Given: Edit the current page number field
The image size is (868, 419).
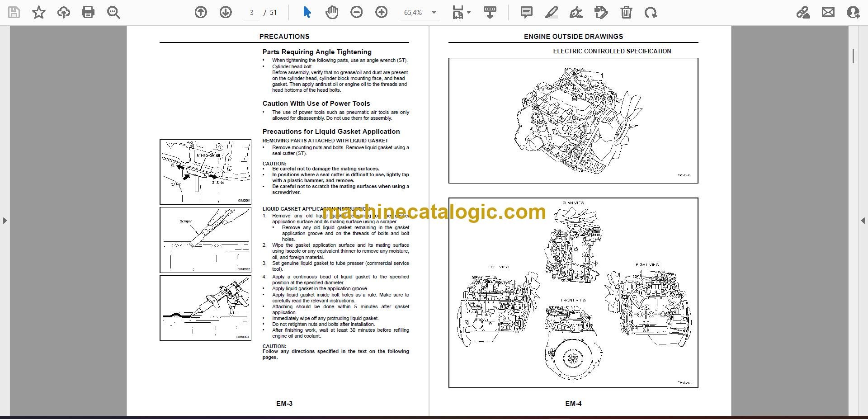Looking at the screenshot, I should click(252, 13).
